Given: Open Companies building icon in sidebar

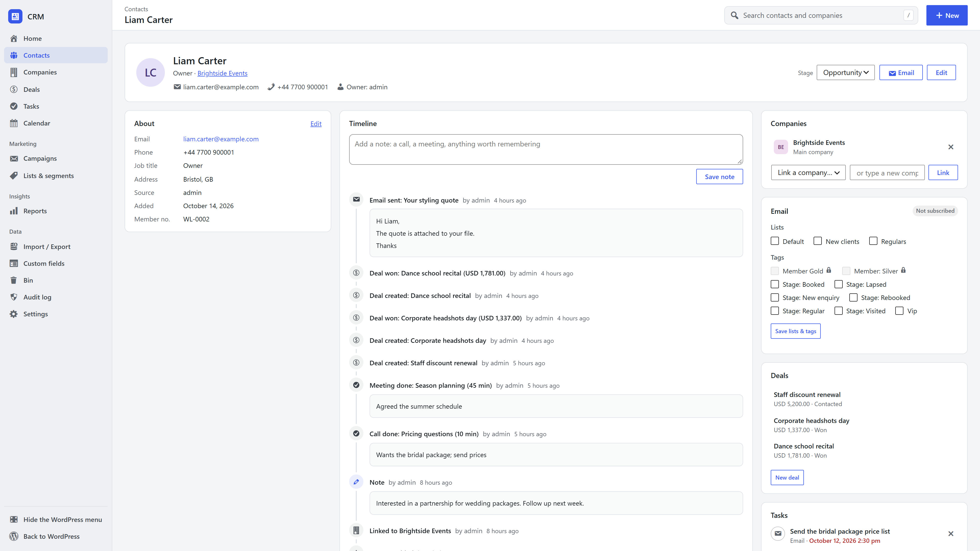Looking at the screenshot, I should [x=14, y=72].
